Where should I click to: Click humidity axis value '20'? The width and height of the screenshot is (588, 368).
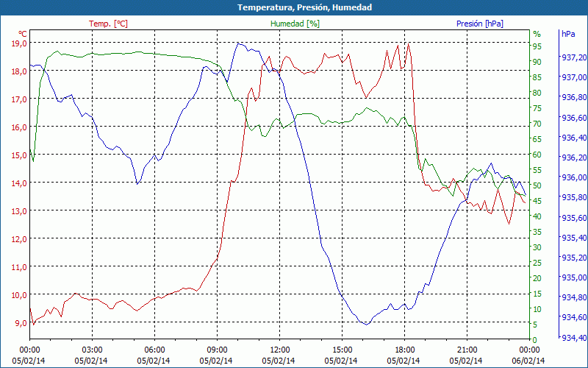coord(537,278)
